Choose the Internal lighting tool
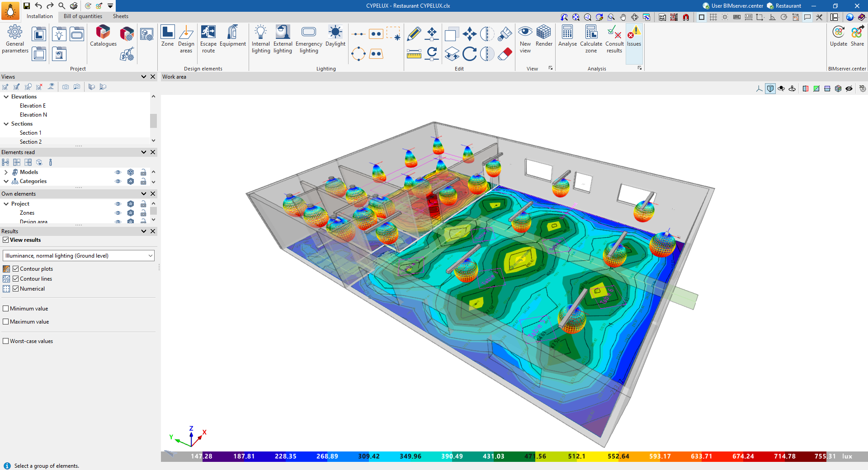Viewport: 868px width, 470px height. tap(261, 39)
